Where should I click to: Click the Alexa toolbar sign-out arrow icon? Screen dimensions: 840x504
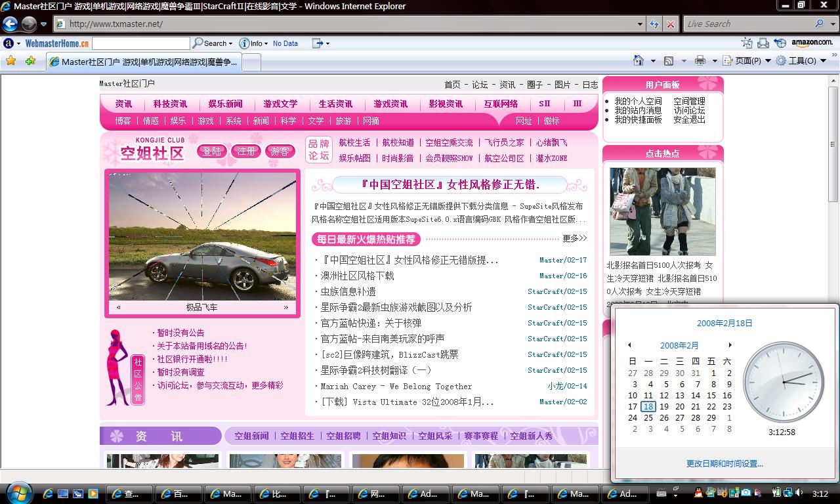(x=318, y=43)
